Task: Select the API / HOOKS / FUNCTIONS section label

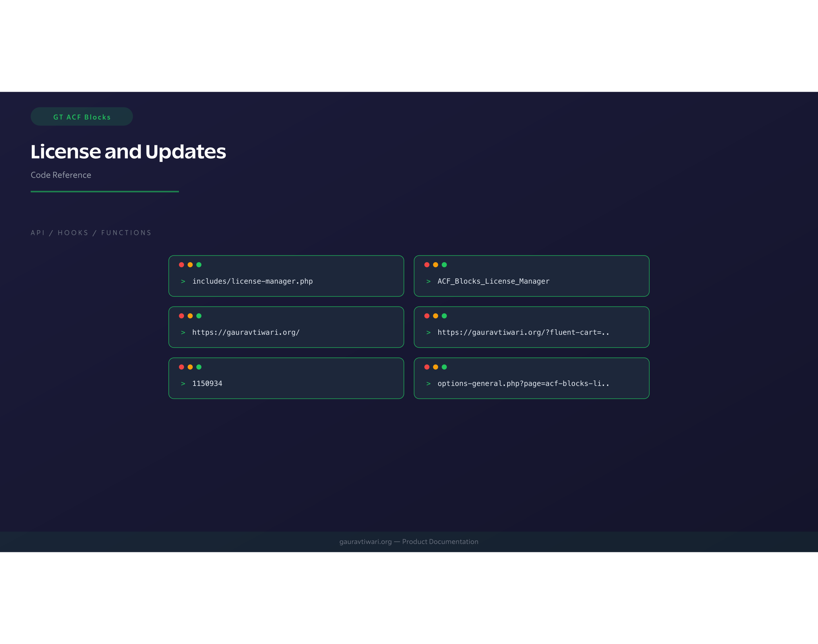Action: click(x=91, y=233)
